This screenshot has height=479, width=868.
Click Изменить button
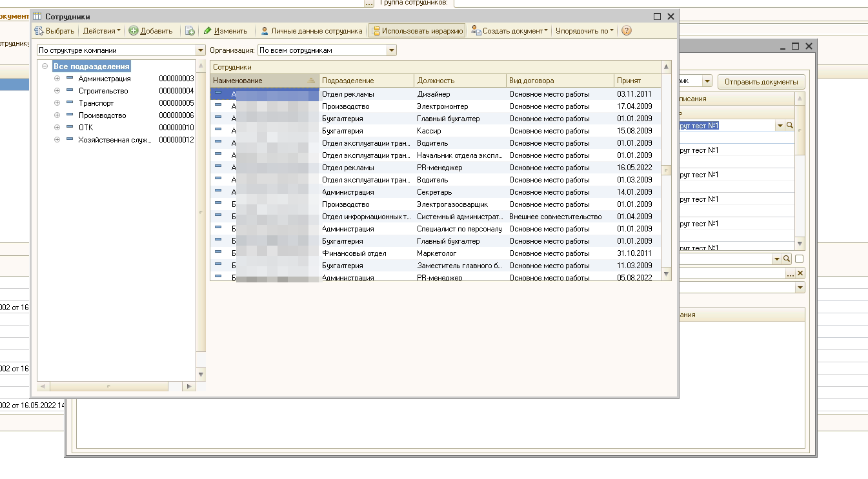(225, 30)
